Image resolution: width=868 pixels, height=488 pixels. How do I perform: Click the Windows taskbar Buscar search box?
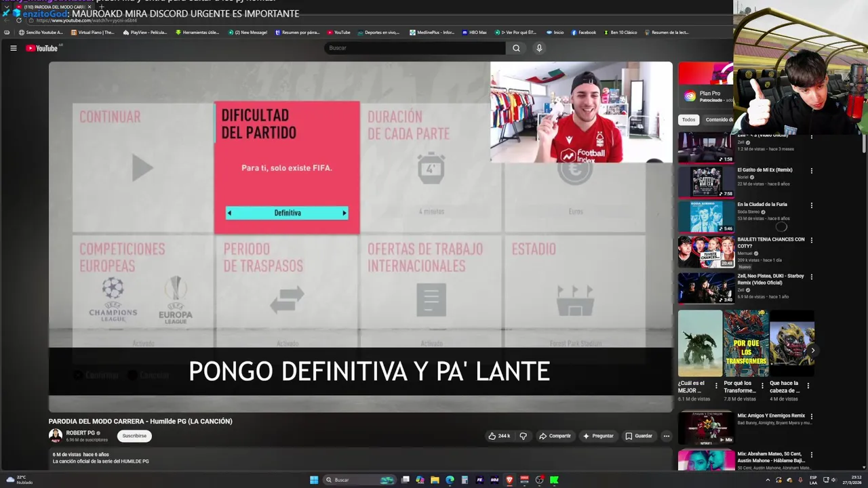point(360,480)
